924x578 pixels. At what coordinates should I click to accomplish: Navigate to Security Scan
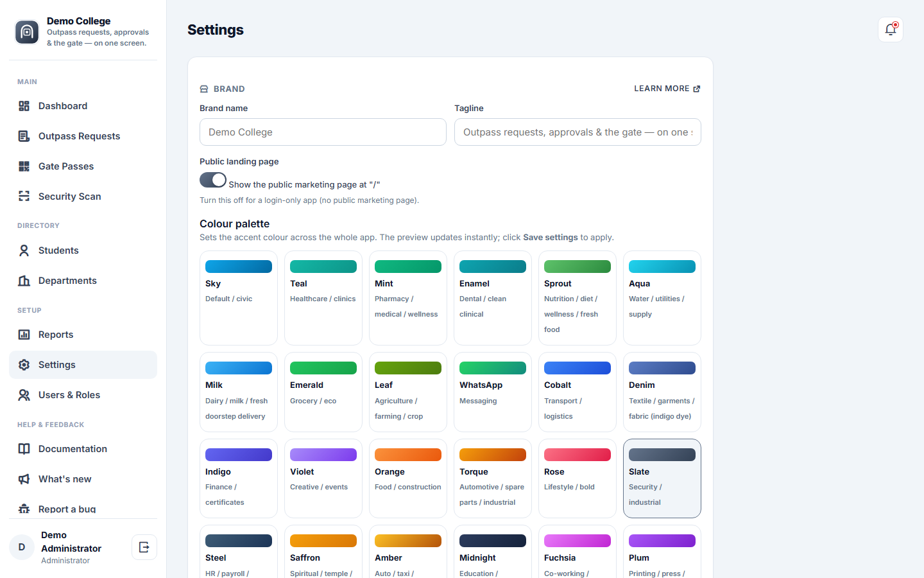[83, 197]
